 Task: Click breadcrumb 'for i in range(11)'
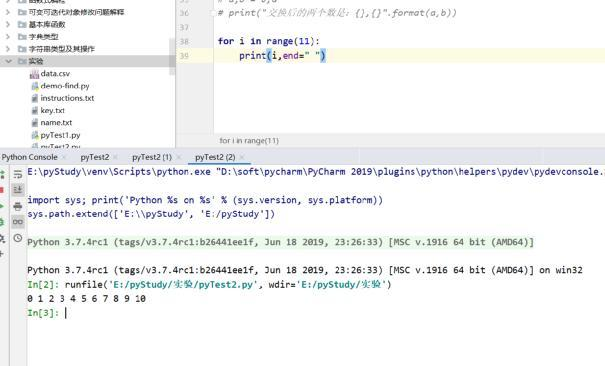pos(249,141)
